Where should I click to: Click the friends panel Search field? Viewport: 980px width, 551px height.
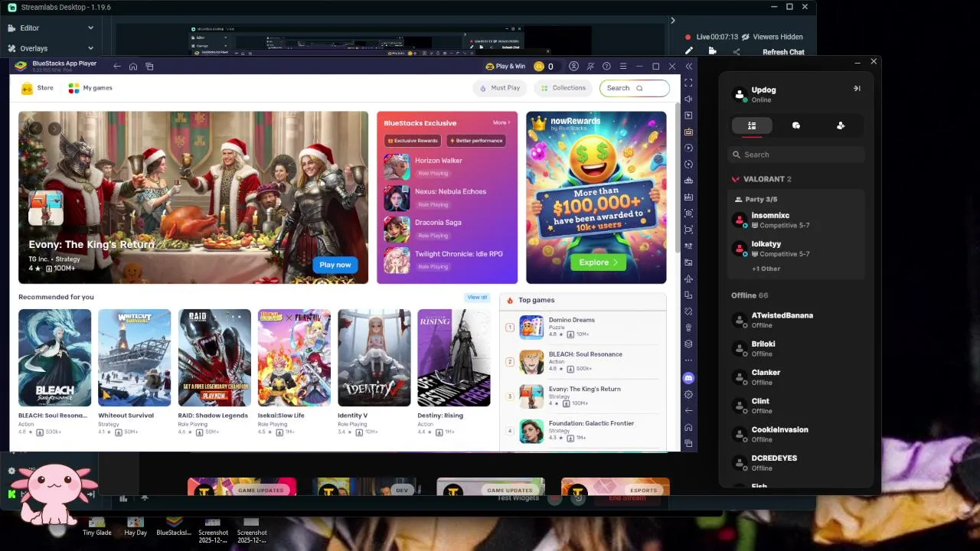(796, 155)
